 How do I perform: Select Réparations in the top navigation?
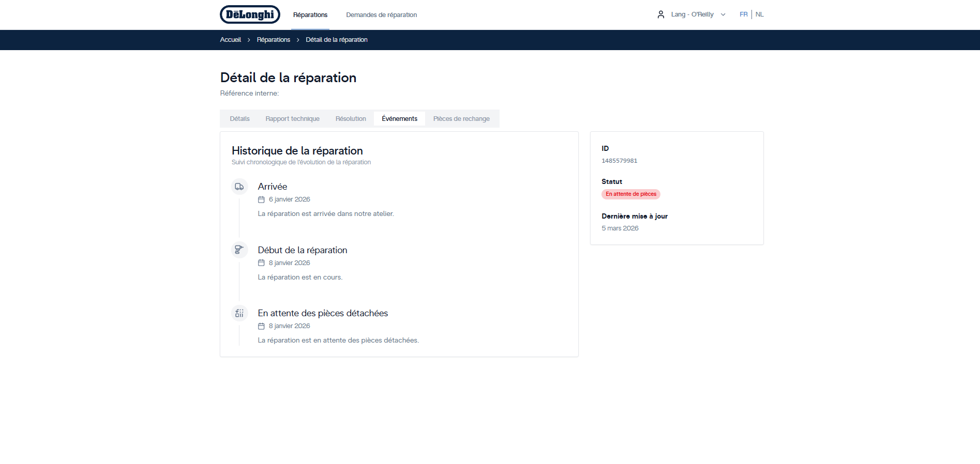(310, 15)
